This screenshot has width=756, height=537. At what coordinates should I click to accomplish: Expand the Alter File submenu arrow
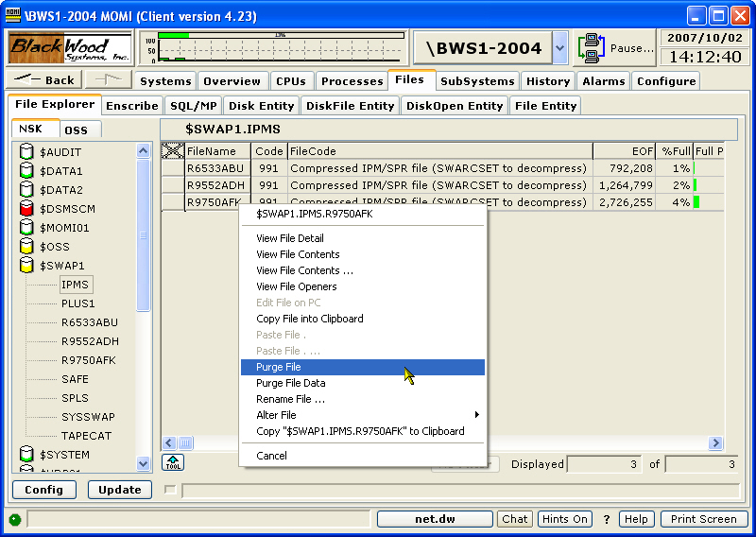tap(476, 414)
